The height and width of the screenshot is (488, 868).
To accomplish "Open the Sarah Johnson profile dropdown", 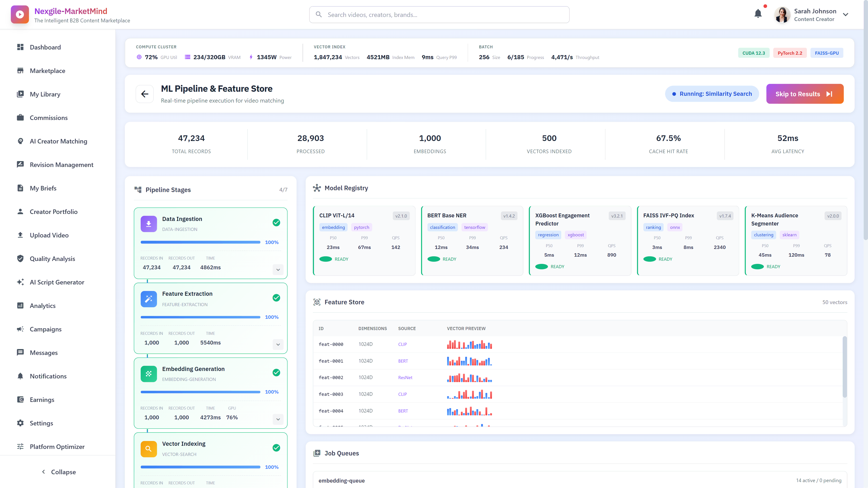I will pos(845,14).
